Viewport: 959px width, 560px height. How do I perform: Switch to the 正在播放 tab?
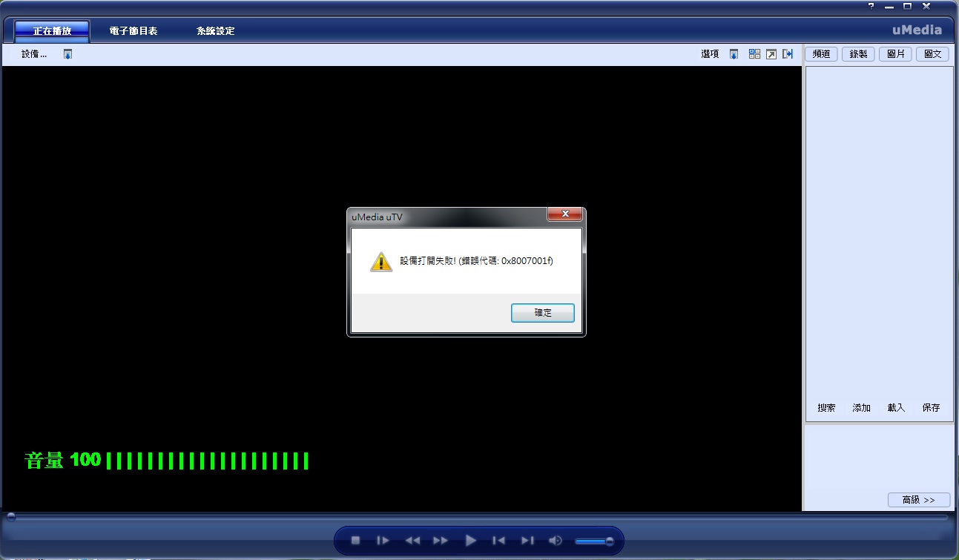click(x=52, y=31)
